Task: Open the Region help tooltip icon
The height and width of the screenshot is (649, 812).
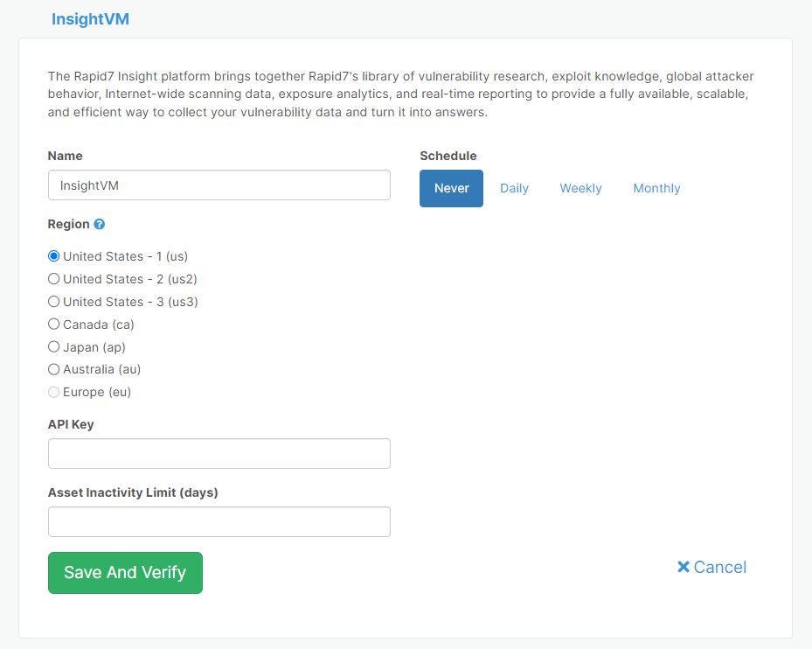Action: point(98,224)
